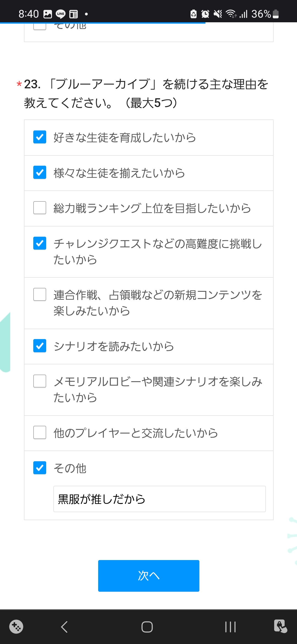Tap the touch lock icon in the navigation bar
The width and height of the screenshot is (297, 644).
280,626
